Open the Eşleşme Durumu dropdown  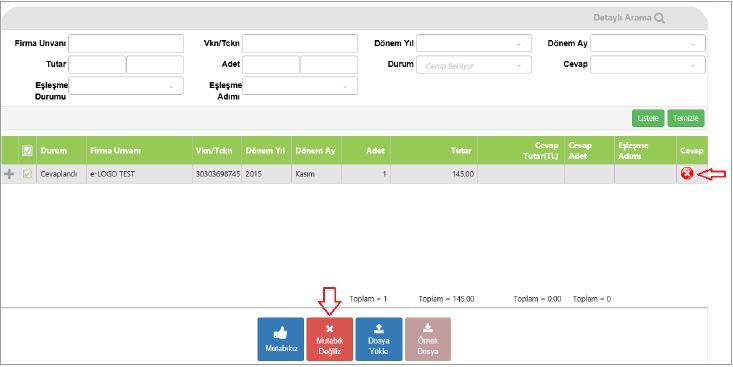[x=126, y=86]
